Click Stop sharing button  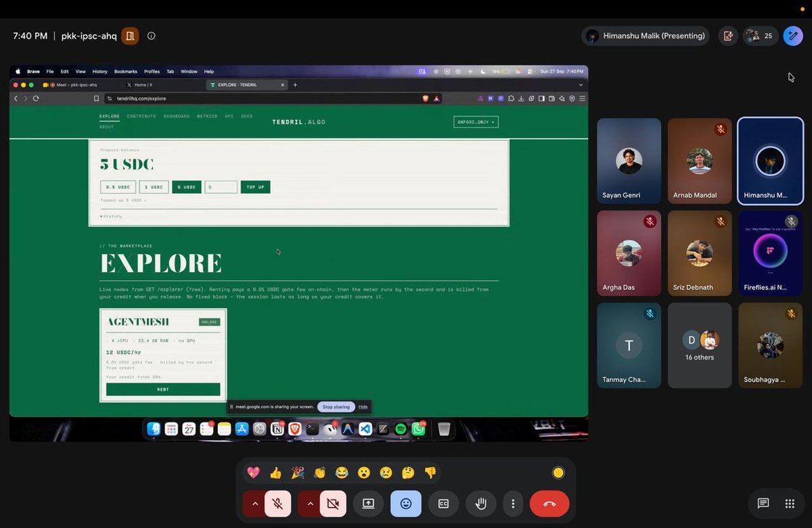point(336,407)
